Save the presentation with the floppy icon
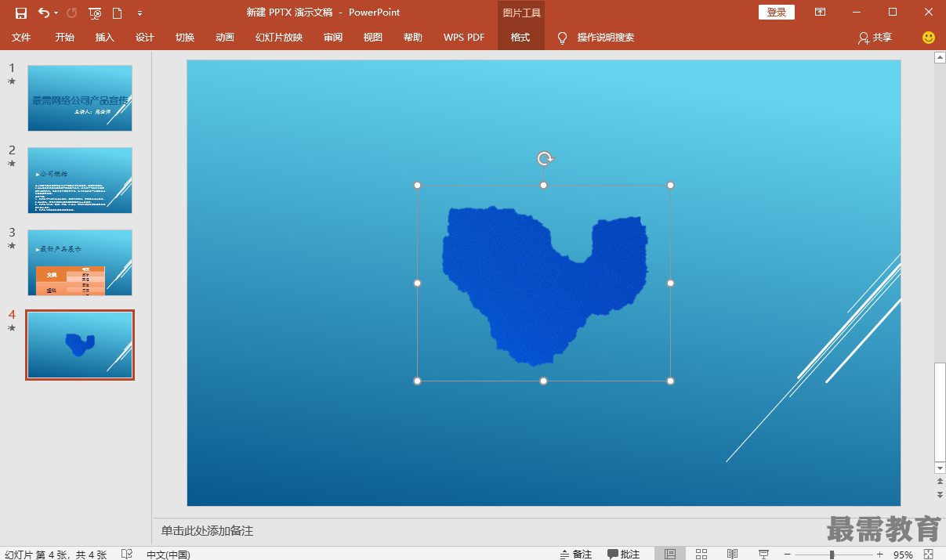946x560 pixels. click(21, 13)
